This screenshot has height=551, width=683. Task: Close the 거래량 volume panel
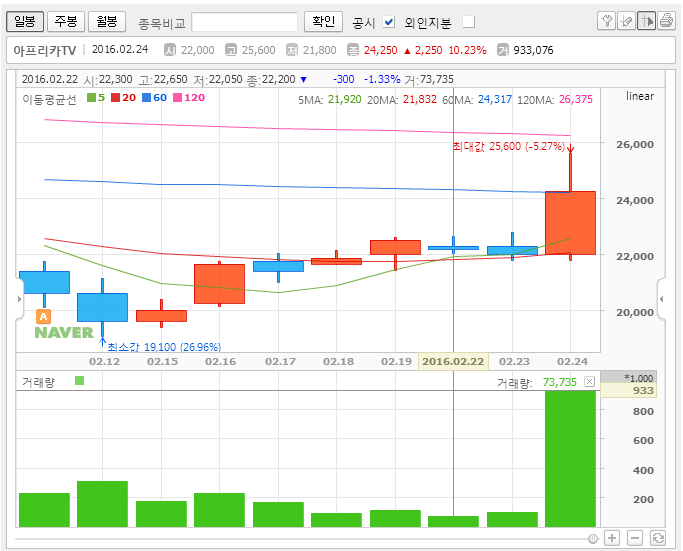click(x=590, y=382)
